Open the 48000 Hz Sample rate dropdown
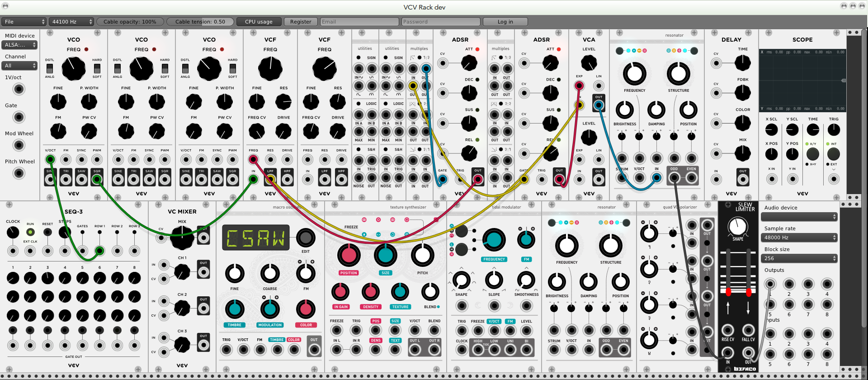This screenshot has height=380, width=868. 799,237
